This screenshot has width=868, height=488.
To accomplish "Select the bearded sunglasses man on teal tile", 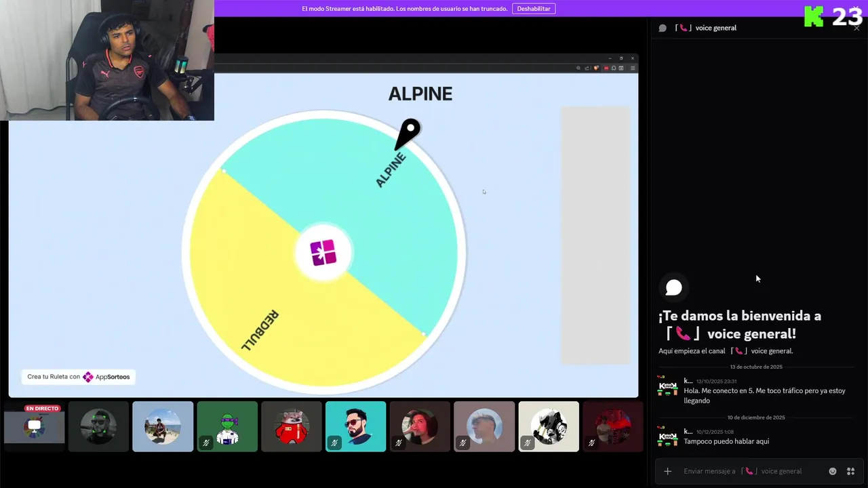I will 356,426.
